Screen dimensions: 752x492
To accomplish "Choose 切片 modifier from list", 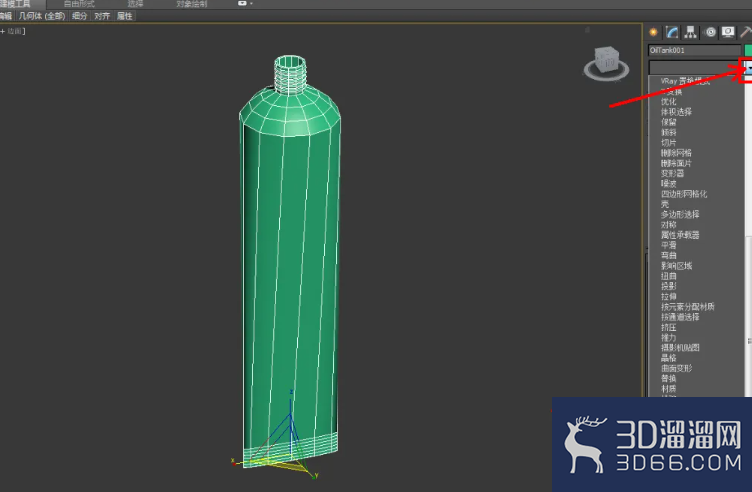I will pyautogui.click(x=669, y=142).
